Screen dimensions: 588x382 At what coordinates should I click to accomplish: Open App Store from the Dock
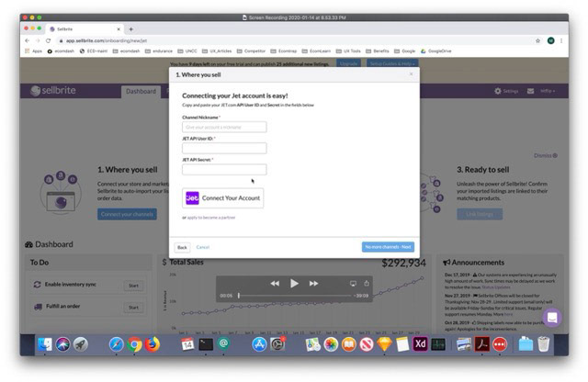click(259, 344)
